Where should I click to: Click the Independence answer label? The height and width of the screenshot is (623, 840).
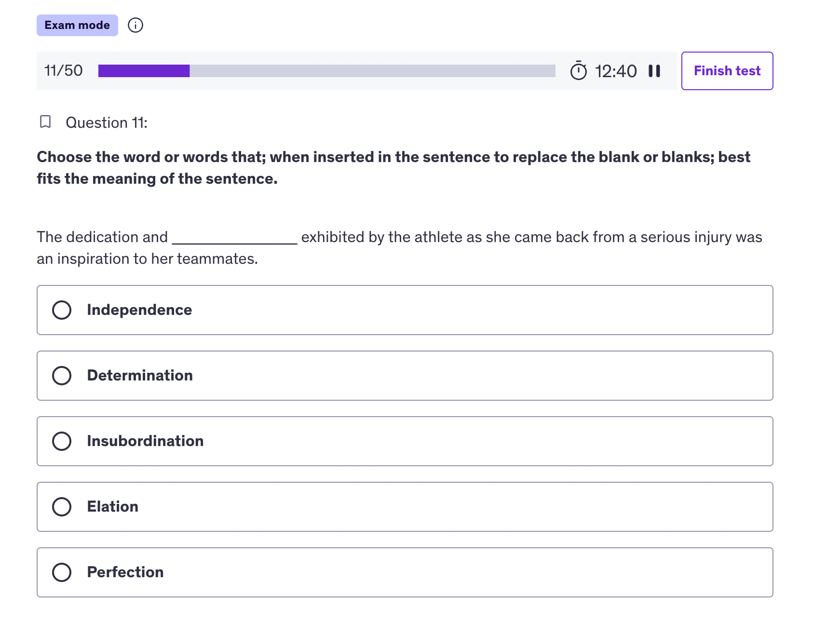pos(139,310)
